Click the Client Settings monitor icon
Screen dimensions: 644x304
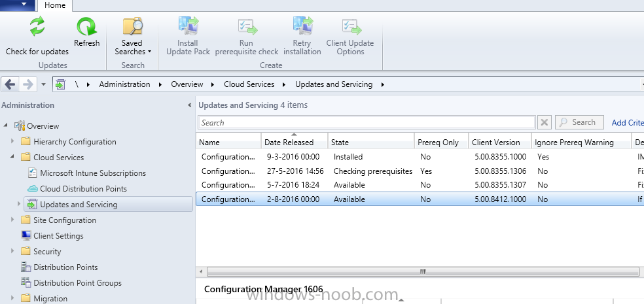(x=26, y=236)
